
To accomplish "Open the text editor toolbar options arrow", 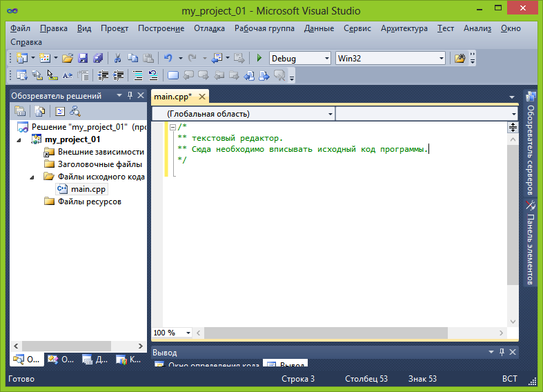I will [x=292, y=78].
